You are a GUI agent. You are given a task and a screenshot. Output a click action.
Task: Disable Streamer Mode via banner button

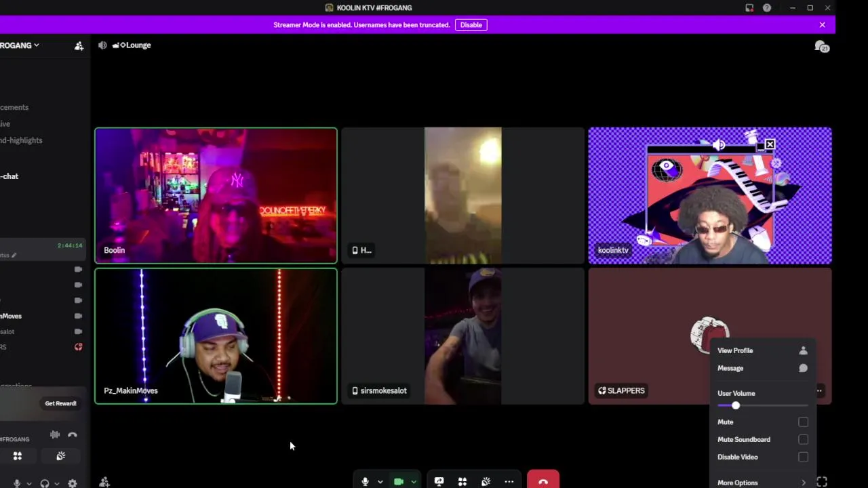point(471,25)
